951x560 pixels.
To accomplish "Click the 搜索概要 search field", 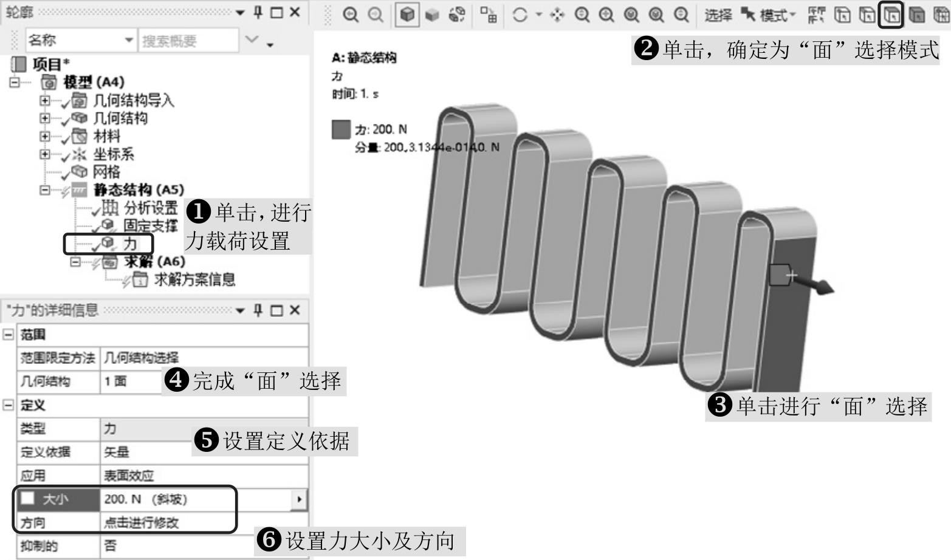I will click(188, 41).
